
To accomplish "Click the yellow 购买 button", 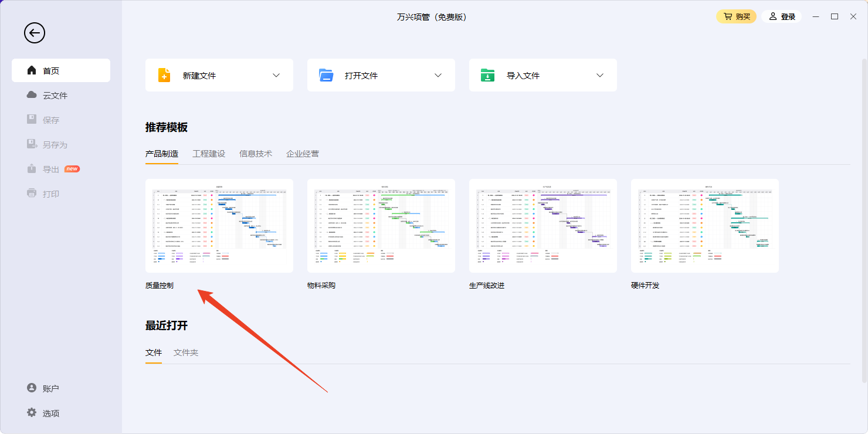I will pos(736,16).
